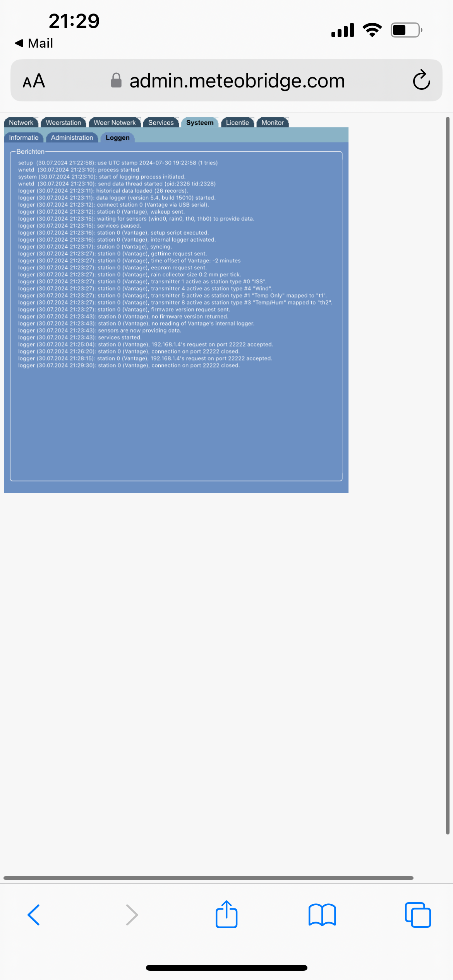Select the Loggen sub-tab

coord(118,137)
